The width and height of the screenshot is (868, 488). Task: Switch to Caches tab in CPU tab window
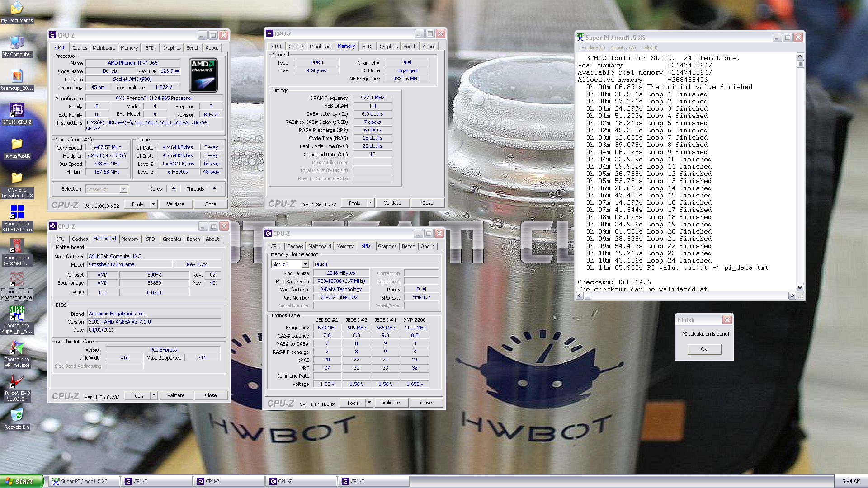tap(80, 48)
